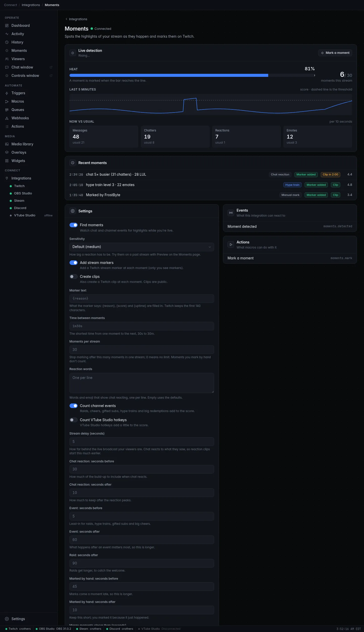Viewport: 364px width, 632px height.
Task: Click the Reaction words text area
Action: point(142,383)
